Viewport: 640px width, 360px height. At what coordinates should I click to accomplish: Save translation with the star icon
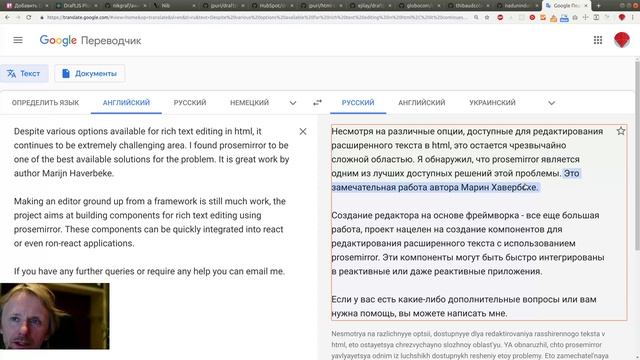pyautogui.click(x=621, y=131)
